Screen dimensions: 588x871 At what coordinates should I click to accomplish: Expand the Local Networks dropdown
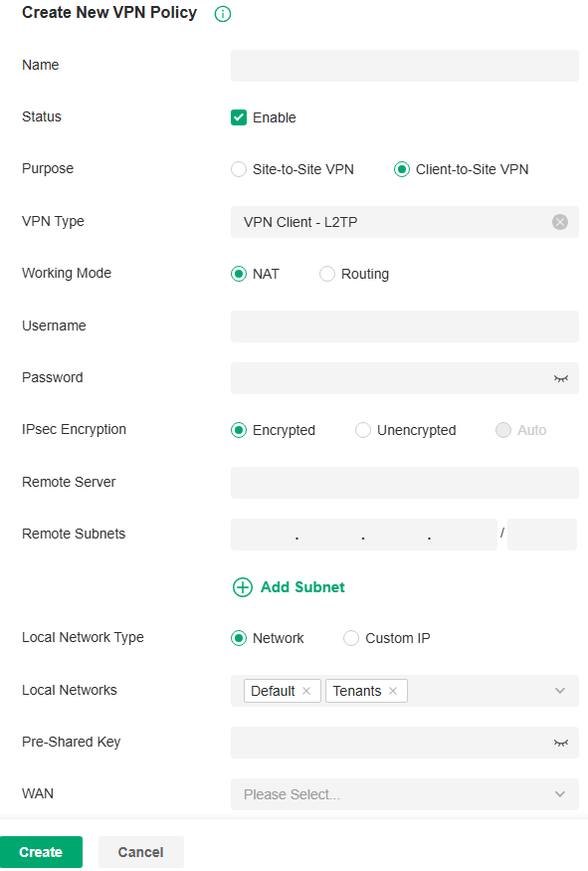point(561,690)
